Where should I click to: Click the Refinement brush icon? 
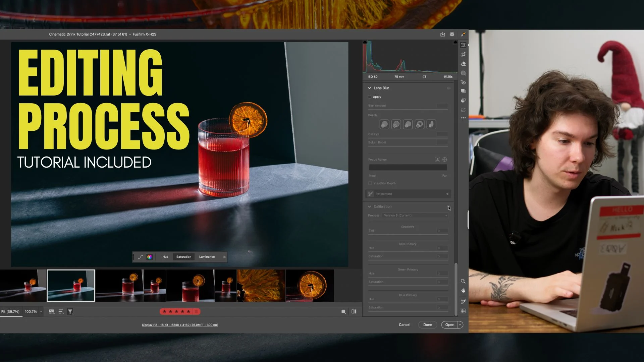coord(371,194)
